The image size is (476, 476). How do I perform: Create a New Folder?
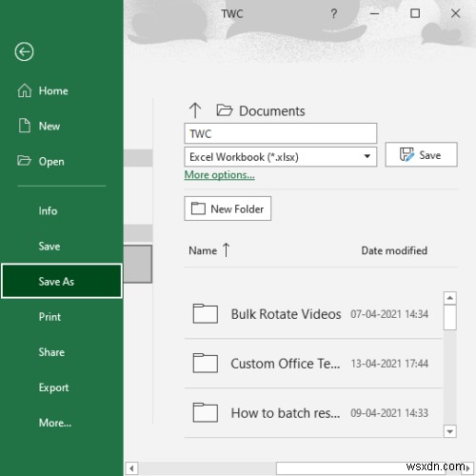228,208
